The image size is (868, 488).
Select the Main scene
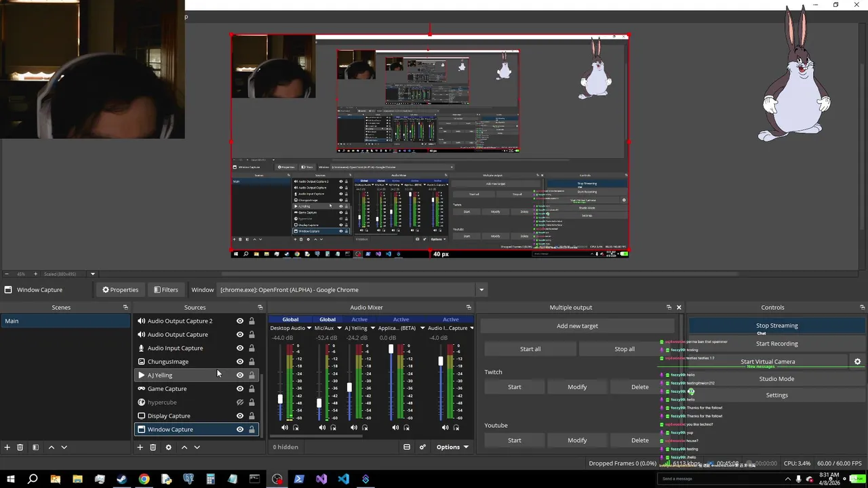[x=65, y=321]
